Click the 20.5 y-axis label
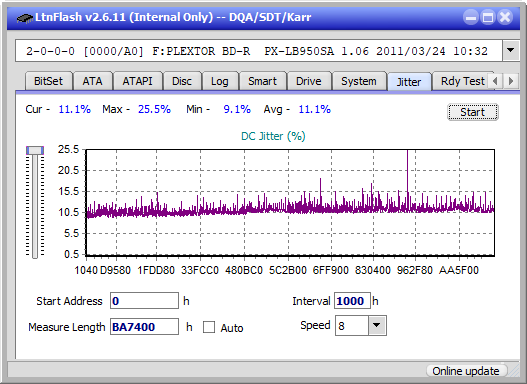 [68, 170]
